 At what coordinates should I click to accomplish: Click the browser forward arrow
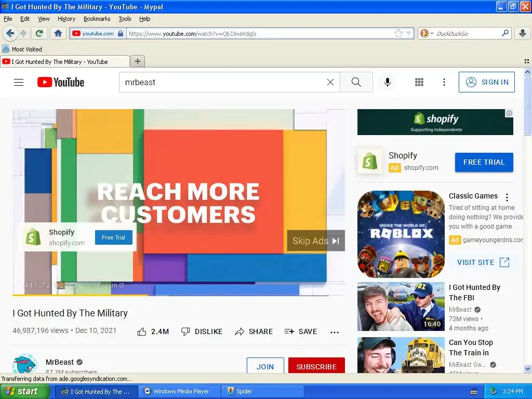tap(23, 33)
